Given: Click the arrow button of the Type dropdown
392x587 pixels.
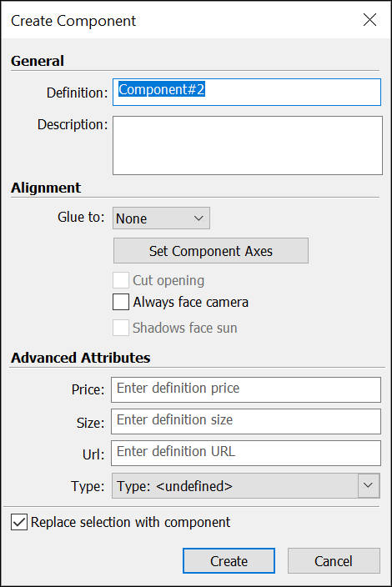Looking at the screenshot, I should pos(369,486).
